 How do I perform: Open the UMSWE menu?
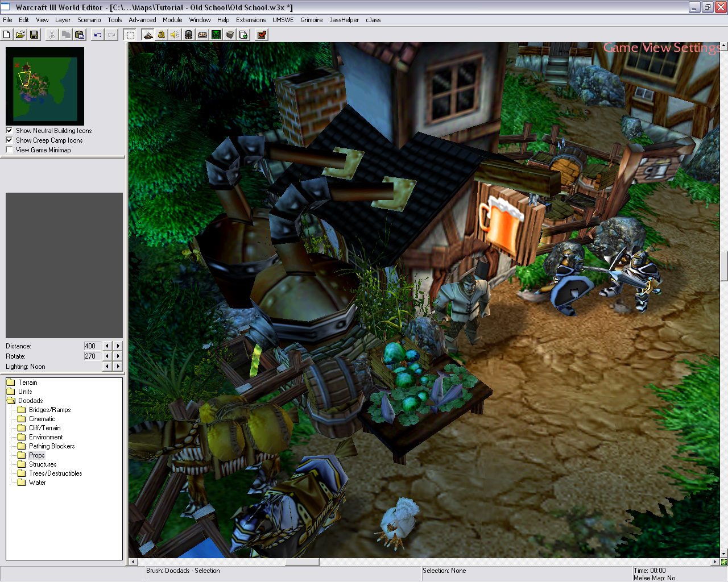click(283, 20)
